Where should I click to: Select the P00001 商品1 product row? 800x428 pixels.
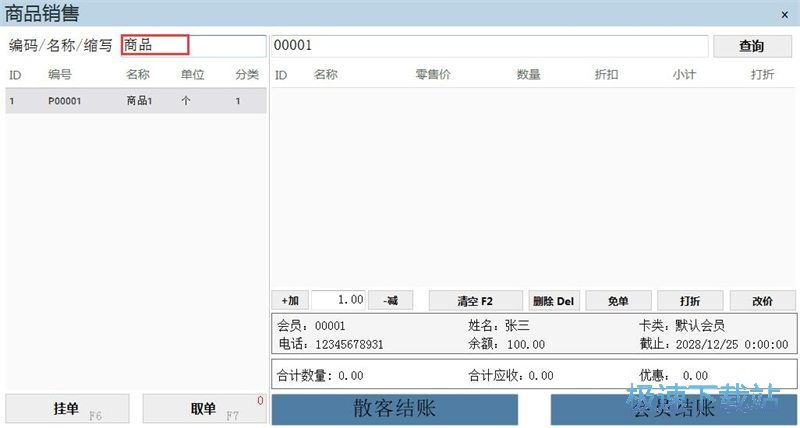[x=136, y=101]
